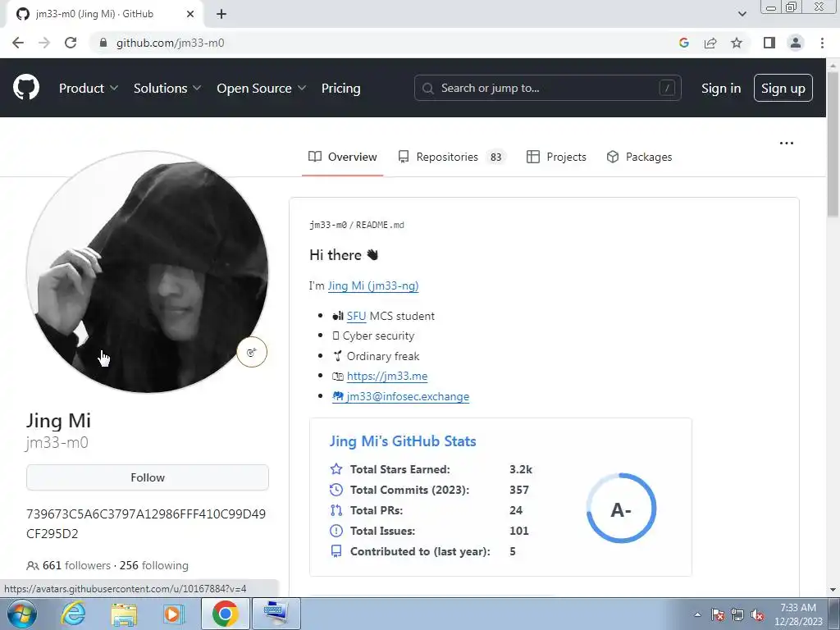Viewport: 840px width, 630px height.
Task: Click Jing Mi's profile avatar photo
Action: [148, 272]
